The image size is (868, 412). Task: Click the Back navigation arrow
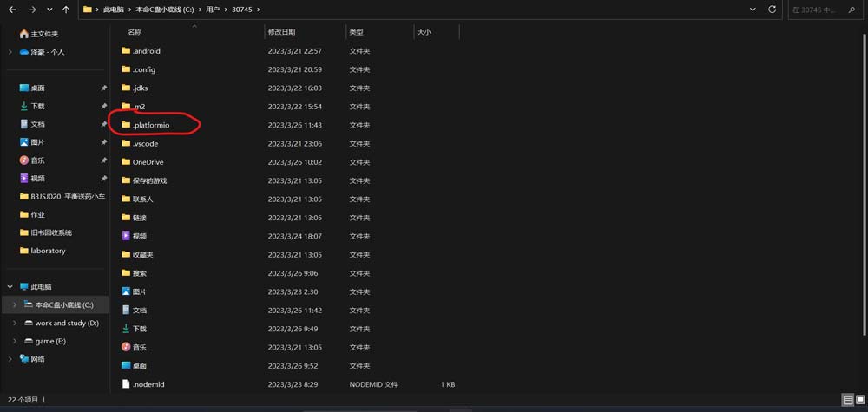coord(13,10)
